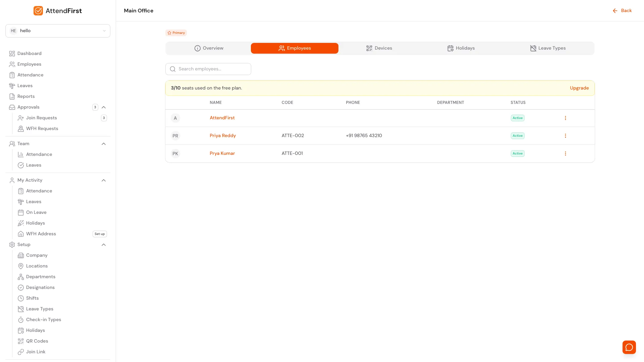This screenshot has width=644, height=362.
Task: Click the Shifts clock icon
Action: 21,298
